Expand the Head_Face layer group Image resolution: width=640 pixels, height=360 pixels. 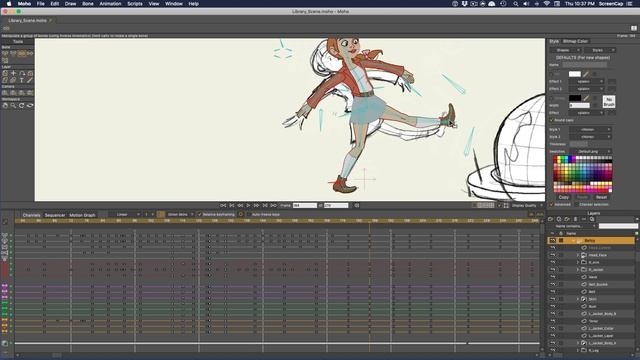coord(578,255)
